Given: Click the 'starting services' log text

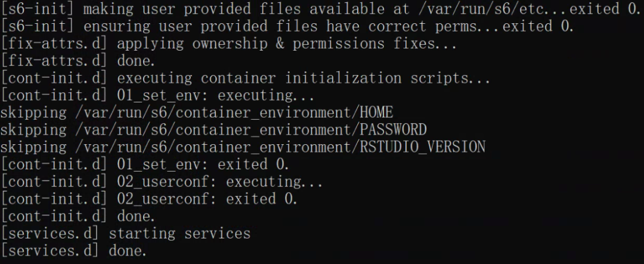Looking at the screenshot, I should tap(179, 233).
